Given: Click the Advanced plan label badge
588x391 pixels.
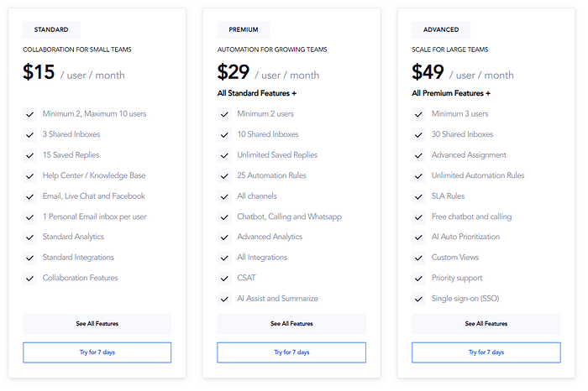Looking at the screenshot, I should 441,30.
